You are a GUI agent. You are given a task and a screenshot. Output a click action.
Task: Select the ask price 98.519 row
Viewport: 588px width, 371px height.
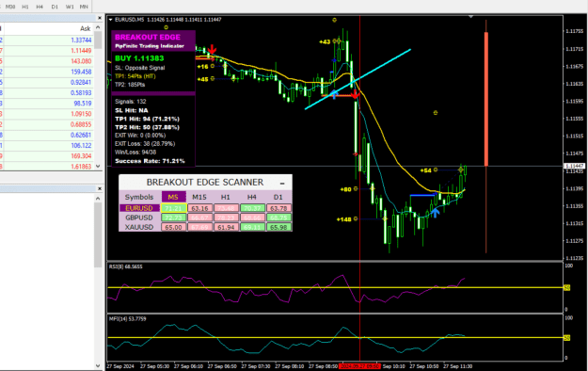coord(46,104)
